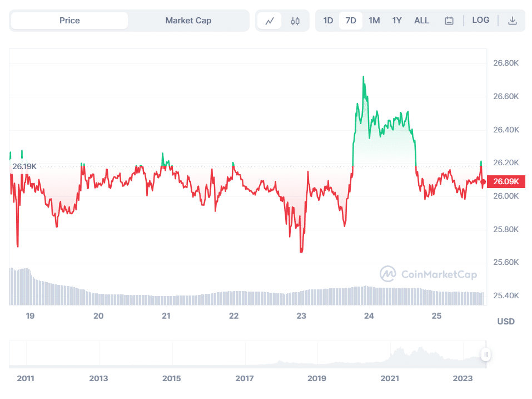Click the 26.60K y-axis label
532x399 pixels.
506,96
